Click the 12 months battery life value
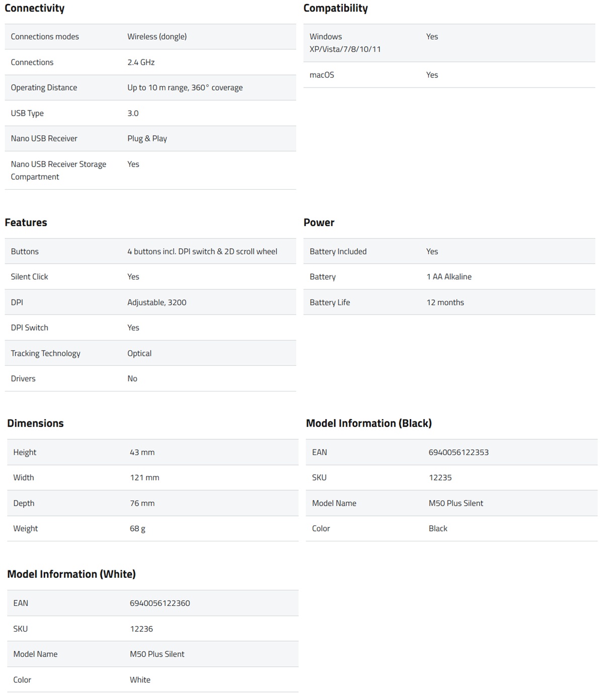The width and height of the screenshot is (604, 700). (x=445, y=302)
